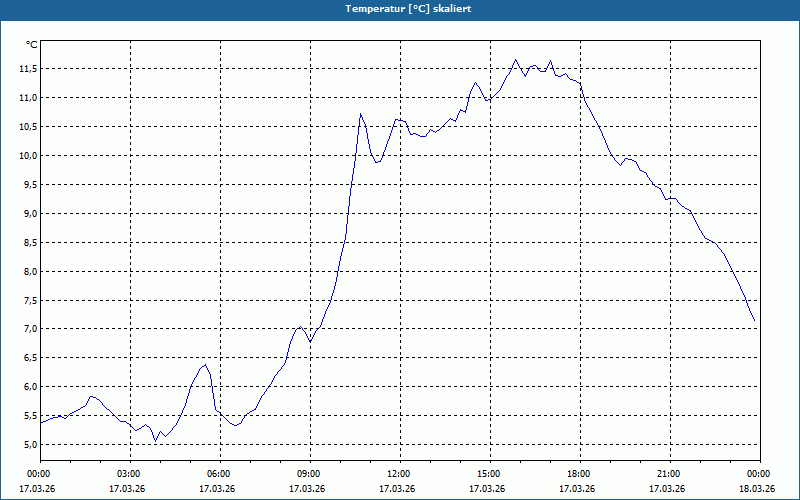Click the 17.03.26 date under 03:00
Screen dimensions: 800x500
pyautogui.click(x=127, y=489)
